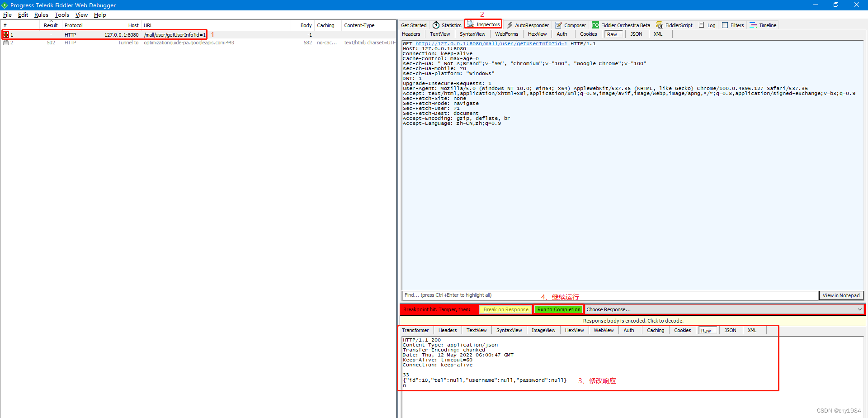Open the Help menu
Screen dimensions: 868x418
pos(100,15)
